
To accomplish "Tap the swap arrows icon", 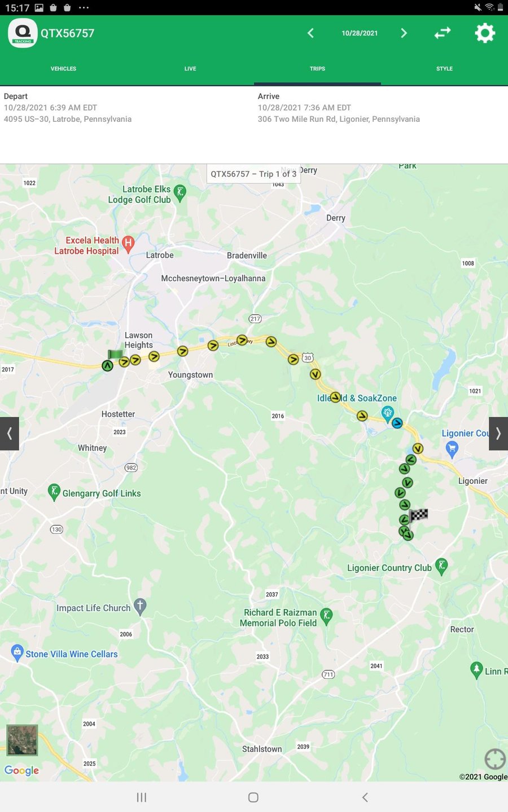I will coord(443,33).
